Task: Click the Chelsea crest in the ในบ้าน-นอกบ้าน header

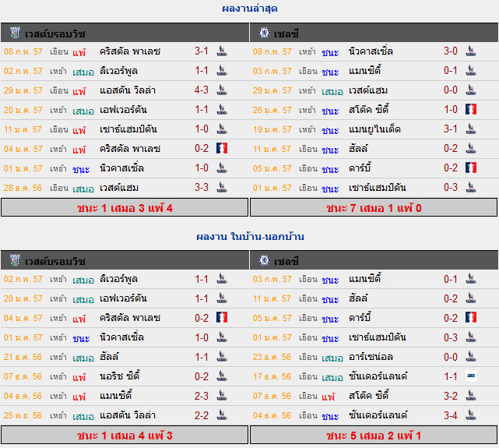Action: coord(264,260)
